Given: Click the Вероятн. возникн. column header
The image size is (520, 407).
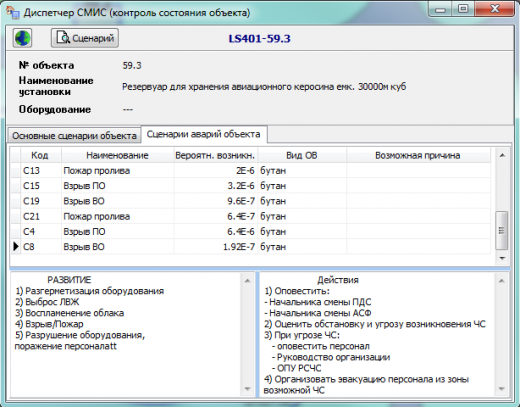Looking at the screenshot, I should pos(215,155).
